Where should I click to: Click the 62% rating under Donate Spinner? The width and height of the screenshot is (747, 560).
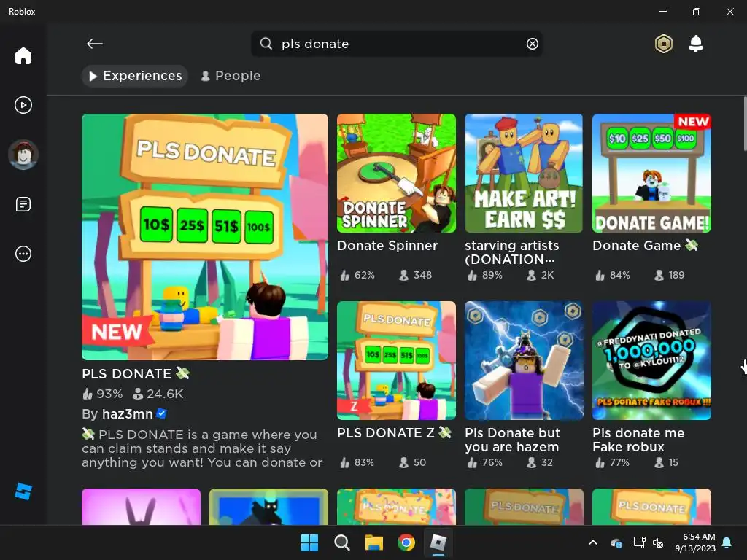click(x=357, y=275)
